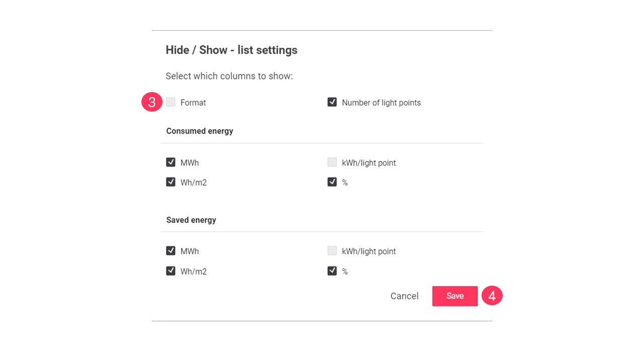Click the Format checkbox label text
Viewport: 644px width, 352px height.
(193, 102)
